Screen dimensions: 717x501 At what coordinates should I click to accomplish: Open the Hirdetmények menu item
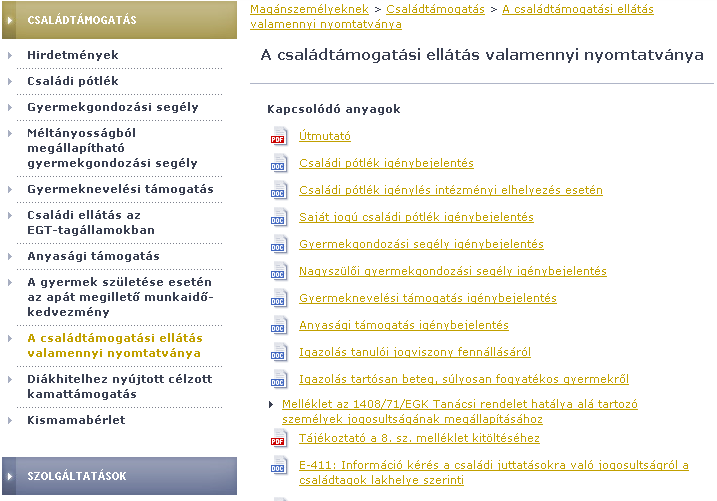73,55
